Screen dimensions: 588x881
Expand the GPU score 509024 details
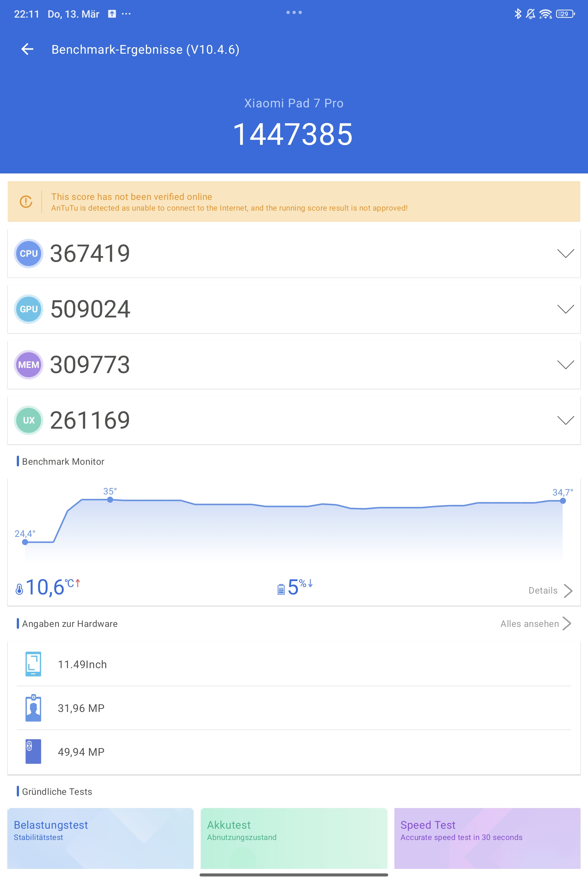click(x=565, y=309)
